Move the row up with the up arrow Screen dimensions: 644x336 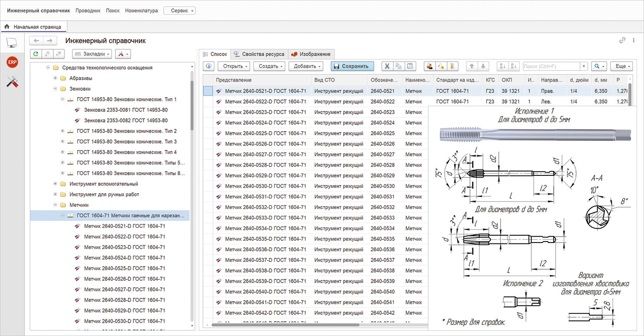(x=471, y=66)
